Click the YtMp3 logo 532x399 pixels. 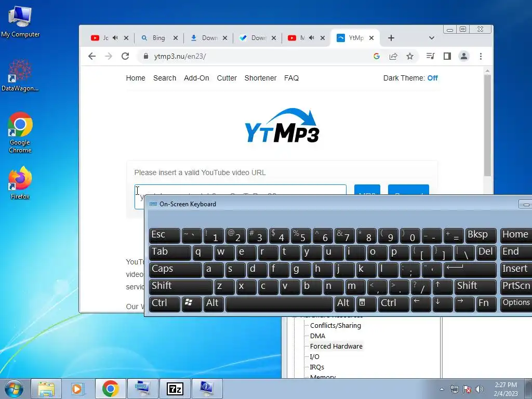pos(282,126)
